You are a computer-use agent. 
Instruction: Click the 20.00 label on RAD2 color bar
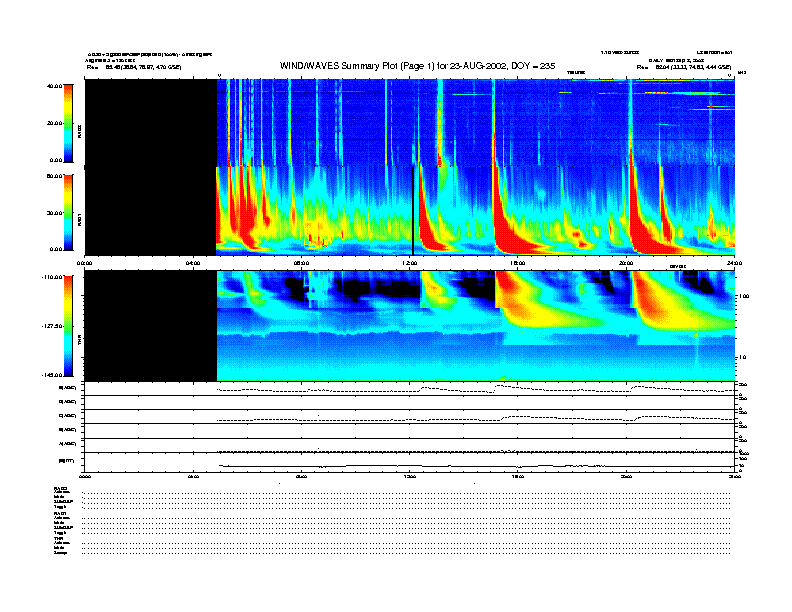pos(55,123)
